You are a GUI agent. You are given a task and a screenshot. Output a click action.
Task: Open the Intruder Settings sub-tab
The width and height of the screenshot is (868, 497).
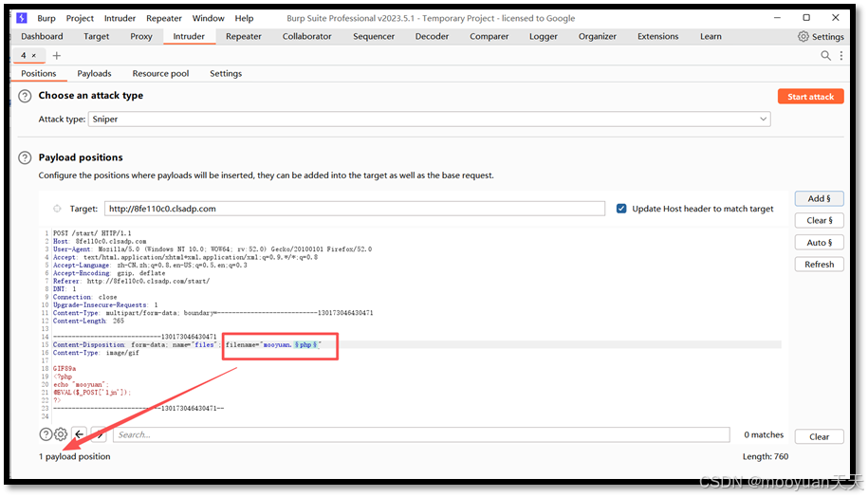[x=226, y=74]
